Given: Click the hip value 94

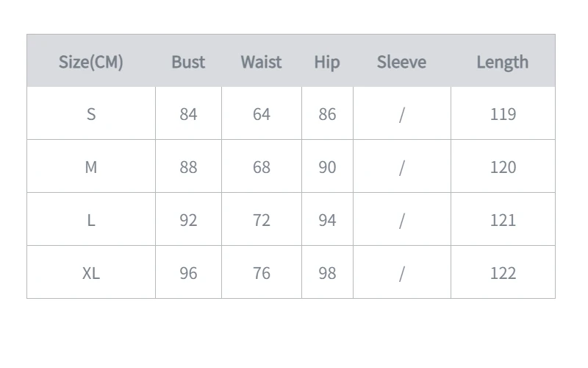Looking at the screenshot, I should click(x=327, y=220).
